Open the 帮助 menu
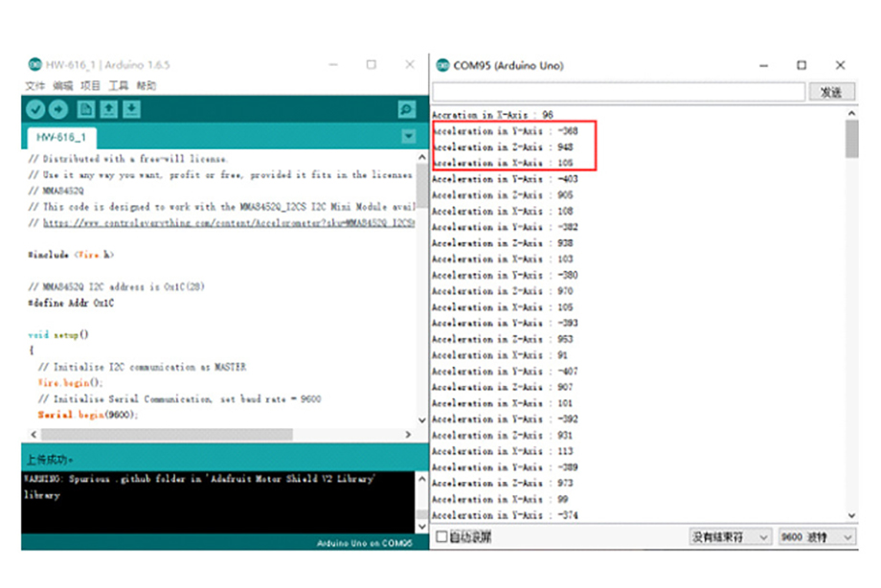 pos(147,85)
